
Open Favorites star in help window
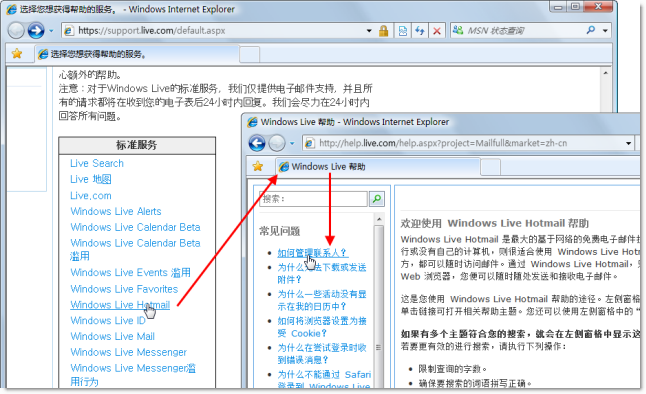click(x=258, y=167)
